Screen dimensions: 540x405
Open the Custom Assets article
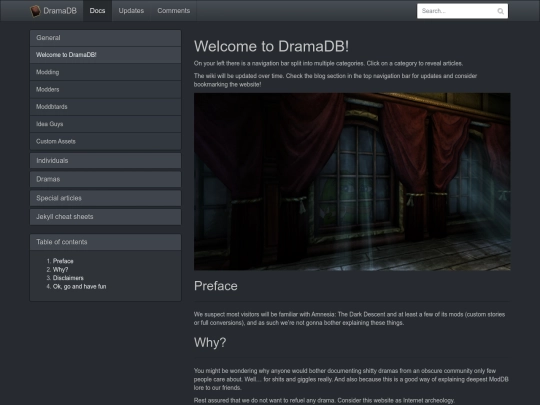pos(105,141)
